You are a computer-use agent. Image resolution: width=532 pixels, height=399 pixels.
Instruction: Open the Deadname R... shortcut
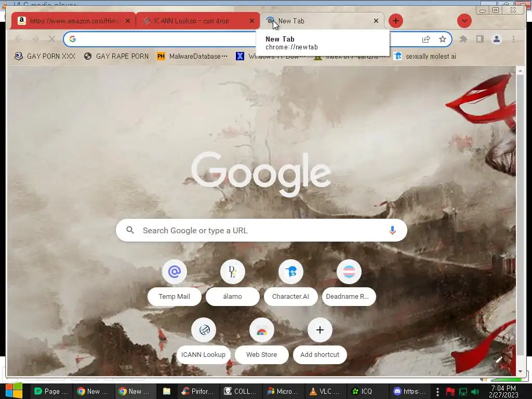click(349, 283)
